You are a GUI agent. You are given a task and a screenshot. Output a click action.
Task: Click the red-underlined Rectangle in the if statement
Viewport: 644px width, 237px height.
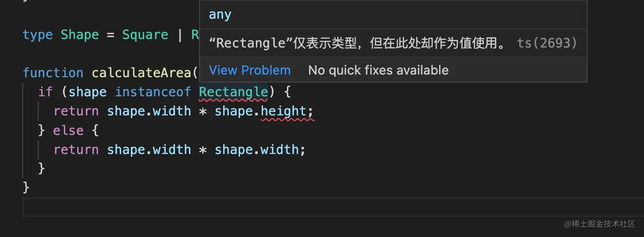pos(233,92)
